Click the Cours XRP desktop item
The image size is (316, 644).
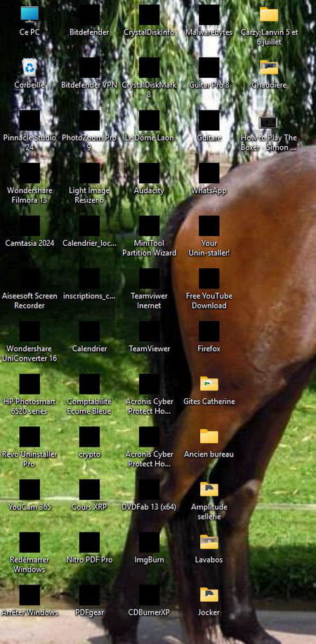click(89, 489)
